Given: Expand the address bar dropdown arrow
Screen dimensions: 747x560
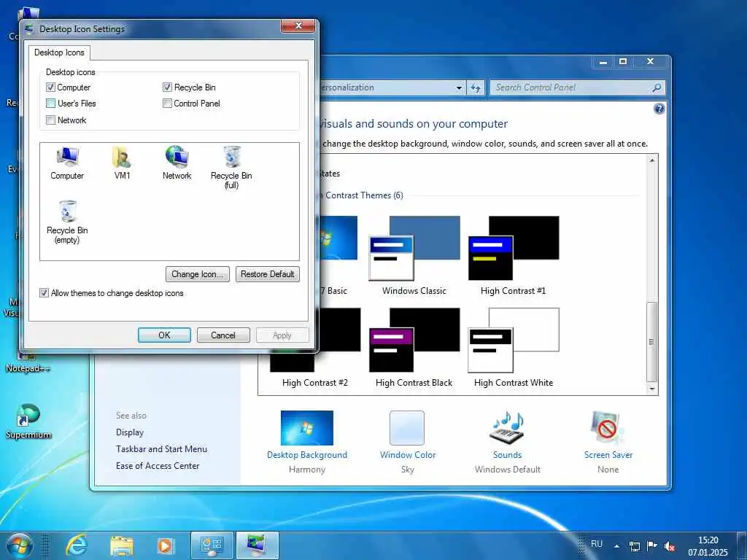Looking at the screenshot, I should tap(459, 87).
